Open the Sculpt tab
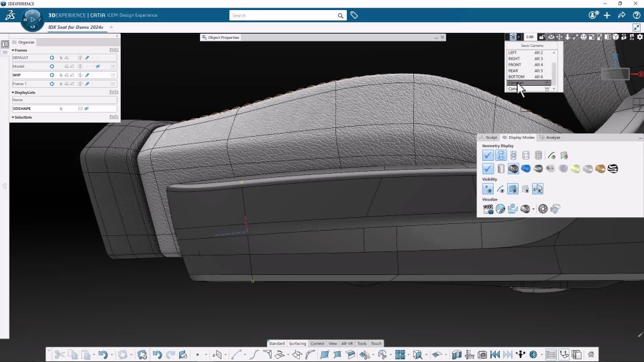 coord(488,137)
